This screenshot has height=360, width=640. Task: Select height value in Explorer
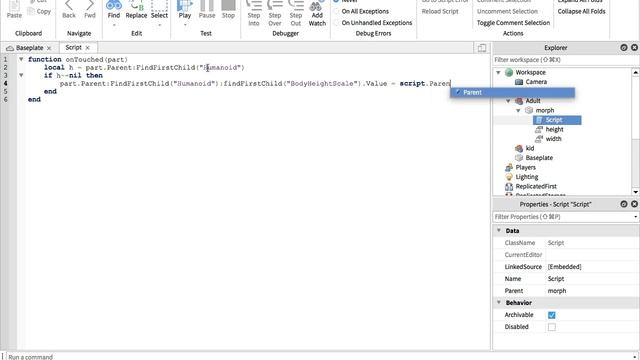pyautogui.click(x=554, y=129)
